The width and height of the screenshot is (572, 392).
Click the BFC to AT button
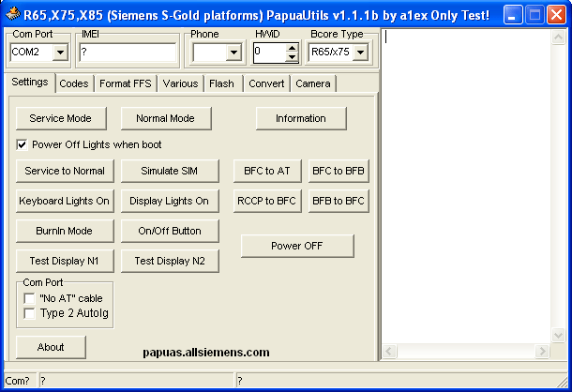click(267, 171)
